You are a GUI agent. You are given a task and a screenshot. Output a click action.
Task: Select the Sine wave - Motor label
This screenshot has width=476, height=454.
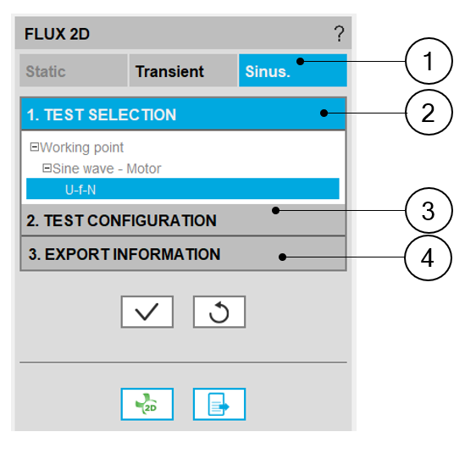click(107, 169)
